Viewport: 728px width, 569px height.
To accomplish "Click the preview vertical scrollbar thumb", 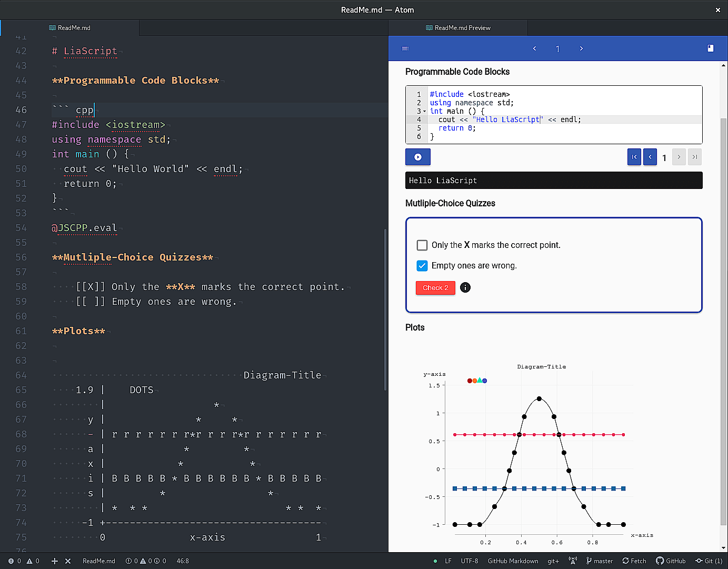I will [x=723, y=321].
